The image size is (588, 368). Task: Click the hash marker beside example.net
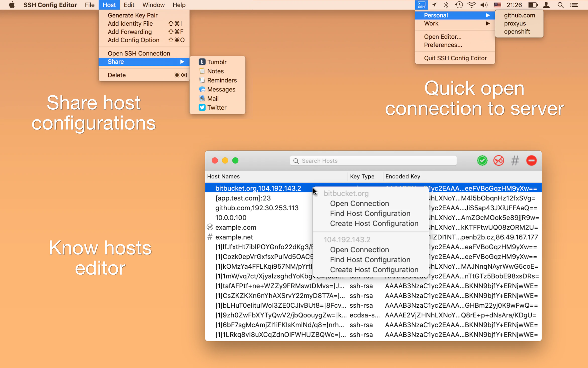tap(210, 237)
